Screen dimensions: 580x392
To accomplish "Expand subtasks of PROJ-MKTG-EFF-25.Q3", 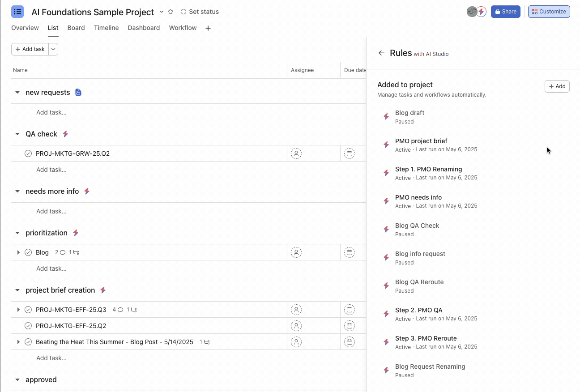I will [18, 310].
